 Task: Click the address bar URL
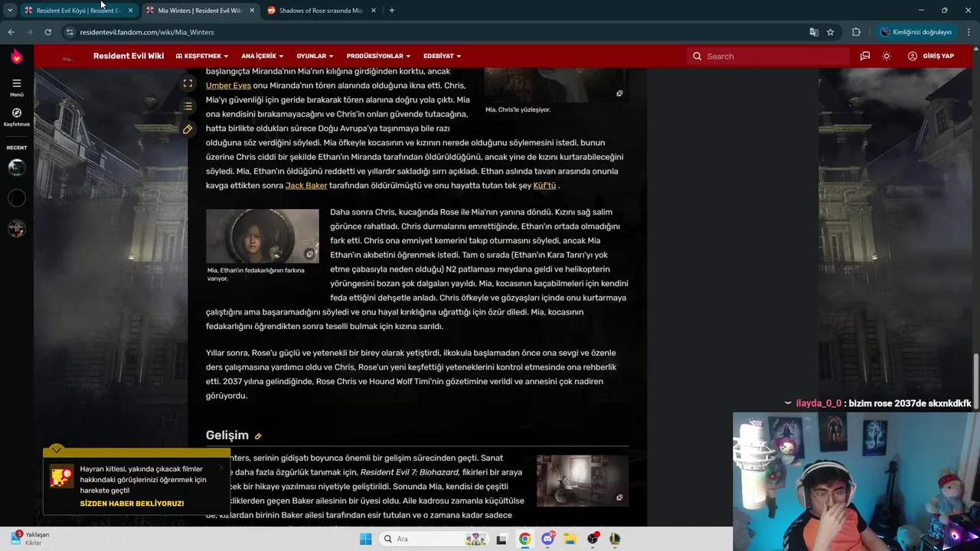(147, 32)
